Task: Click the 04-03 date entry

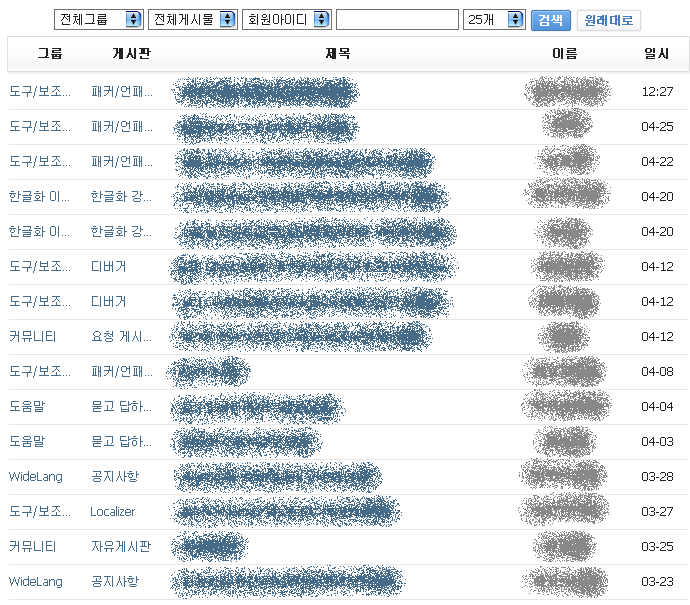Action: pyautogui.click(x=657, y=441)
